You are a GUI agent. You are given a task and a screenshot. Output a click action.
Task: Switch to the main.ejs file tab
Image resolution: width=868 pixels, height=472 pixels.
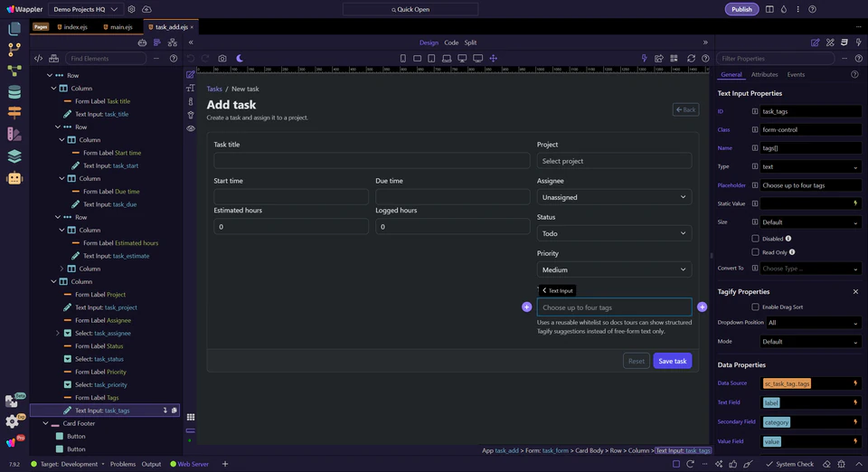point(118,26)
